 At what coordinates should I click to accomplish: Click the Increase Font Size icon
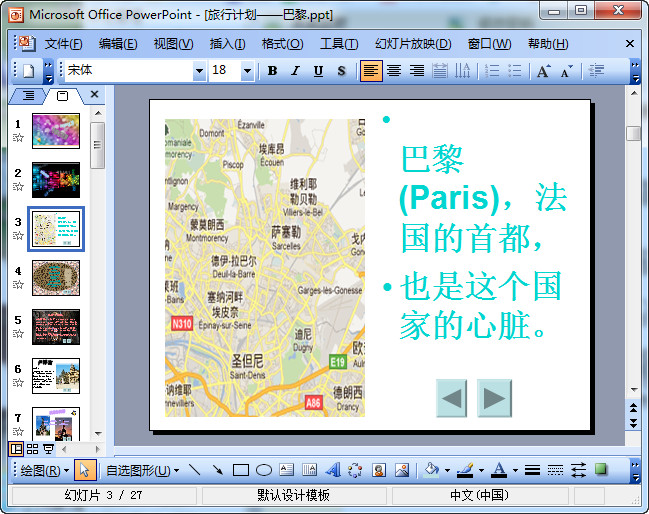[x=543, y=71]
